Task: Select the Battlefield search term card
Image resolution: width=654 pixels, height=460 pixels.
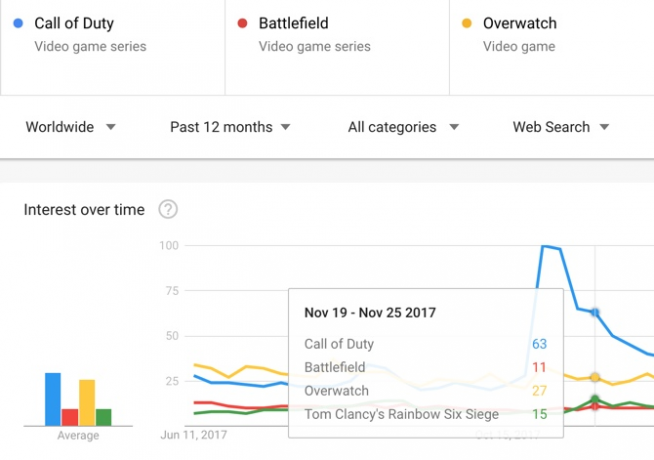Action: click(337, 48)
